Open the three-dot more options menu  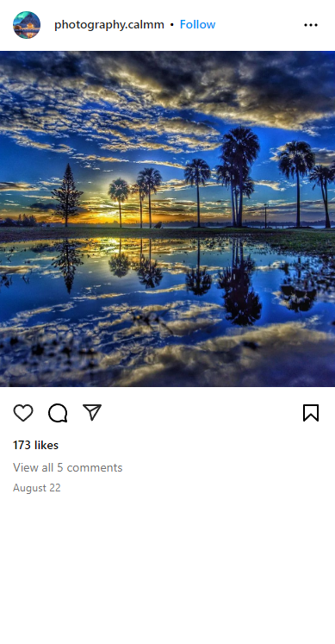click(311, 25)
